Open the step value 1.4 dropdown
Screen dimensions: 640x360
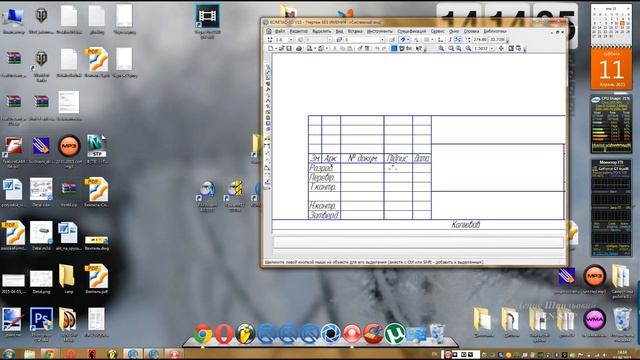point(291,40)
